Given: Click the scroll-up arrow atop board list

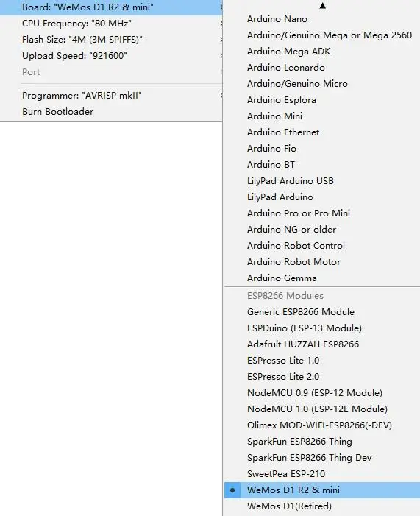Looking at the screenshot, I should (x=322, y=6).
